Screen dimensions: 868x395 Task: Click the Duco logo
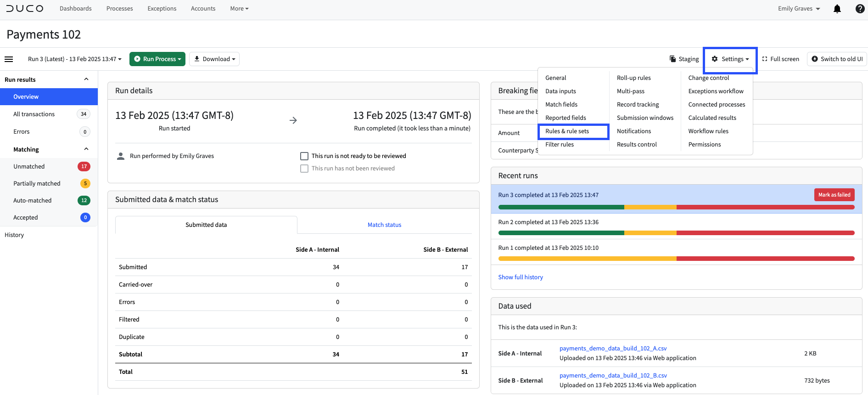pos(25,9)
